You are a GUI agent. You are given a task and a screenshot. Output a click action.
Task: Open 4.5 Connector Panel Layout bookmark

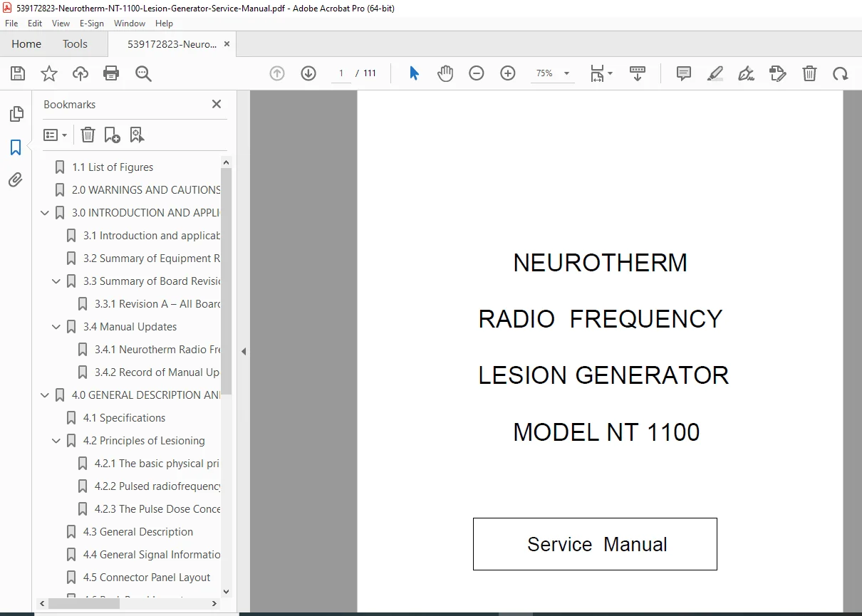[147, 578]
